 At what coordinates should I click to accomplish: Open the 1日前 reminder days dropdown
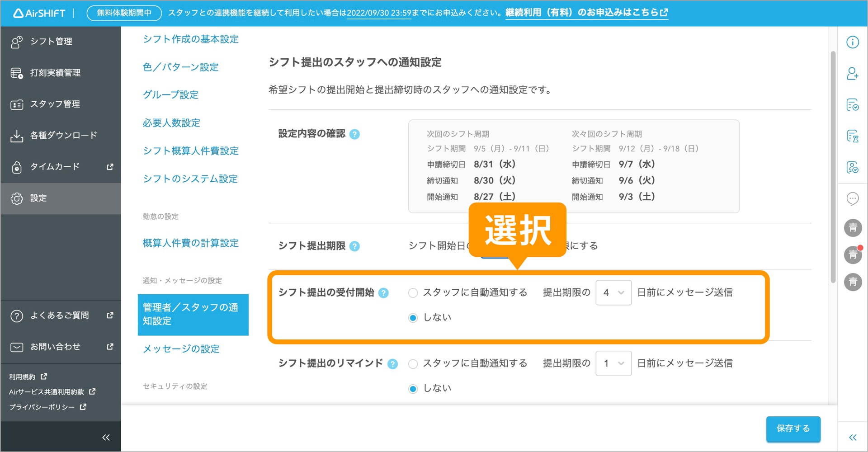click(613, 363)
